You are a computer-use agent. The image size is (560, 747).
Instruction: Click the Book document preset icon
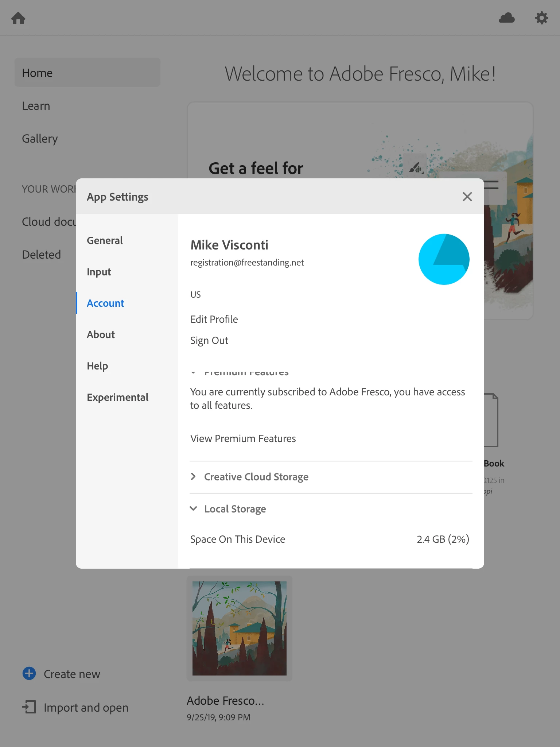point(491,420)
